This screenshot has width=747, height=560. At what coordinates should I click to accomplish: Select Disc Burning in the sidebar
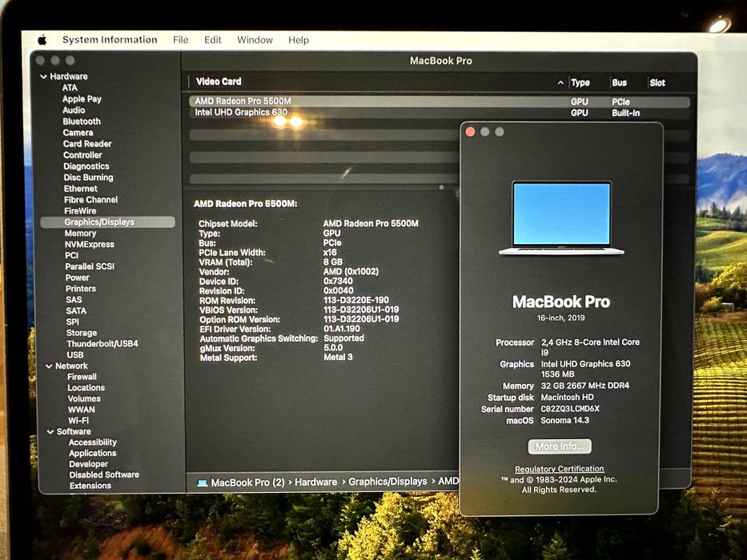[x=89, y=178]
